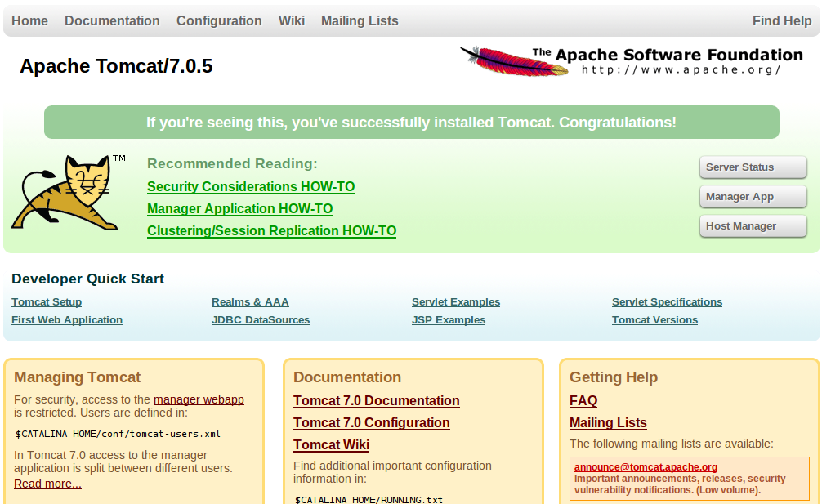The image size is (822, 504).
Task: Click the Apache feather logo
Action: pos(631,60)
